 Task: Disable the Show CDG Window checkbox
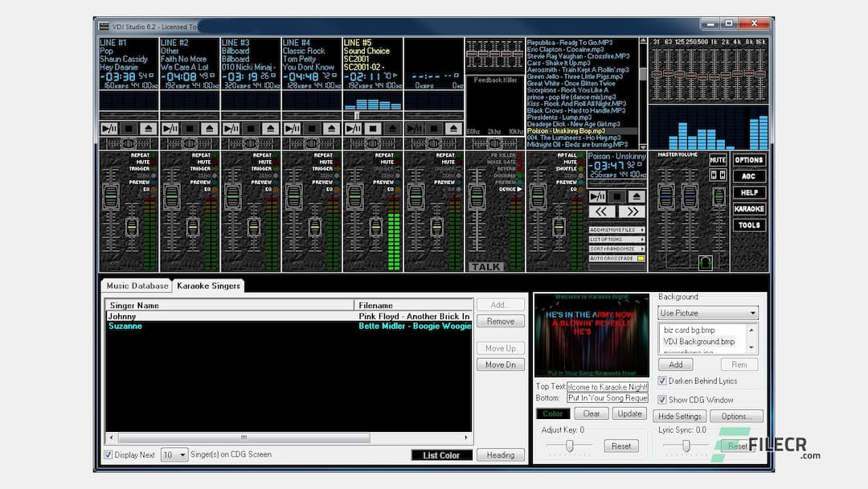click(664, 399)
